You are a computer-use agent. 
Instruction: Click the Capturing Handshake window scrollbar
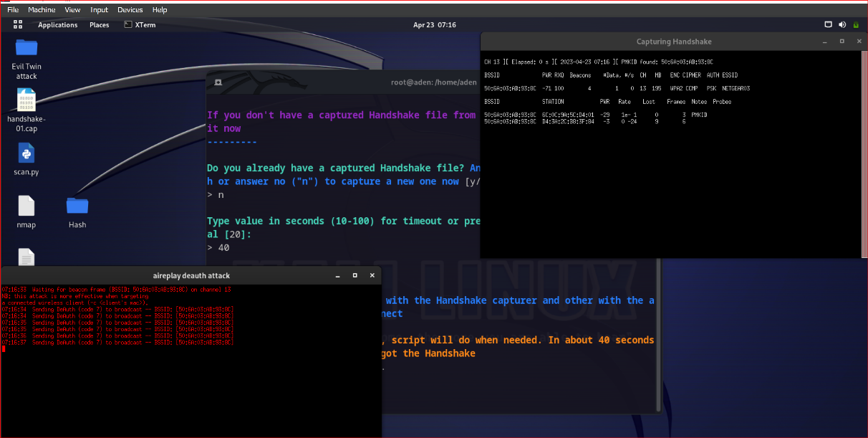(864, 154)
